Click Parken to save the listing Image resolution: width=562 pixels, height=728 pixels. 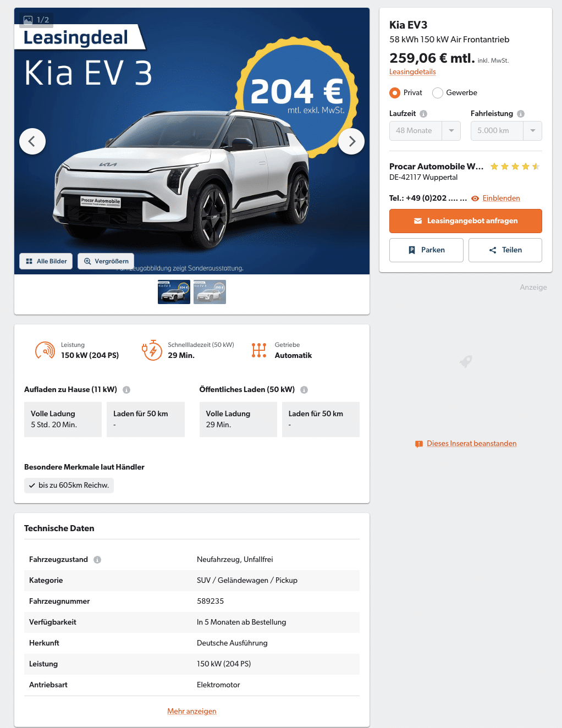(426, 250)
